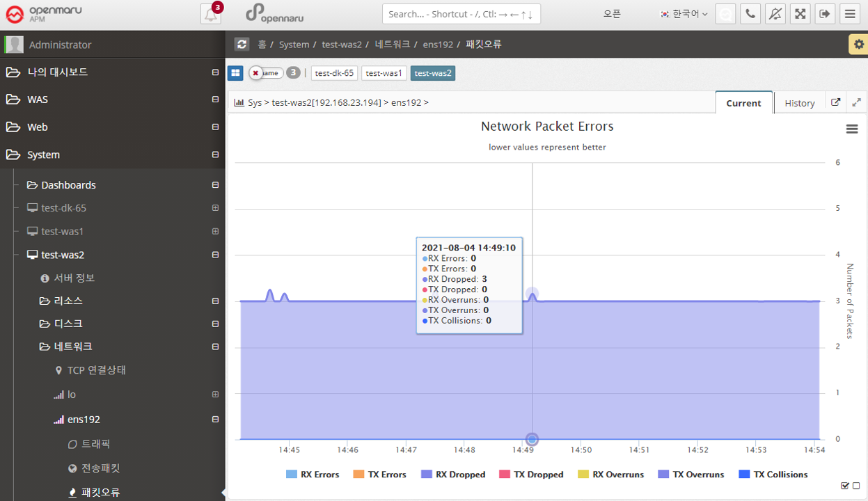The height and width of the screenshot is (501, 868).
Task: Enter fullscreen mode via the header expand icon
Action: tap(800, 14)
